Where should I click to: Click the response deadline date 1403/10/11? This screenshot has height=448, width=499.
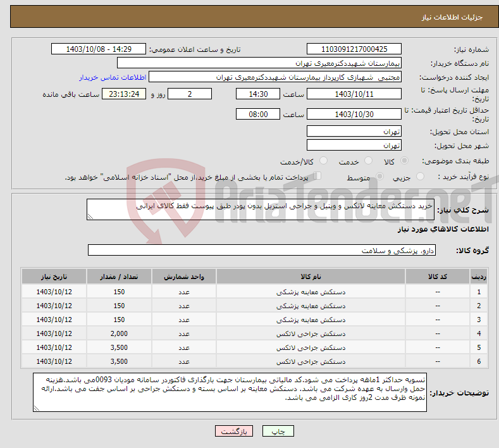(x=354, y=94)
